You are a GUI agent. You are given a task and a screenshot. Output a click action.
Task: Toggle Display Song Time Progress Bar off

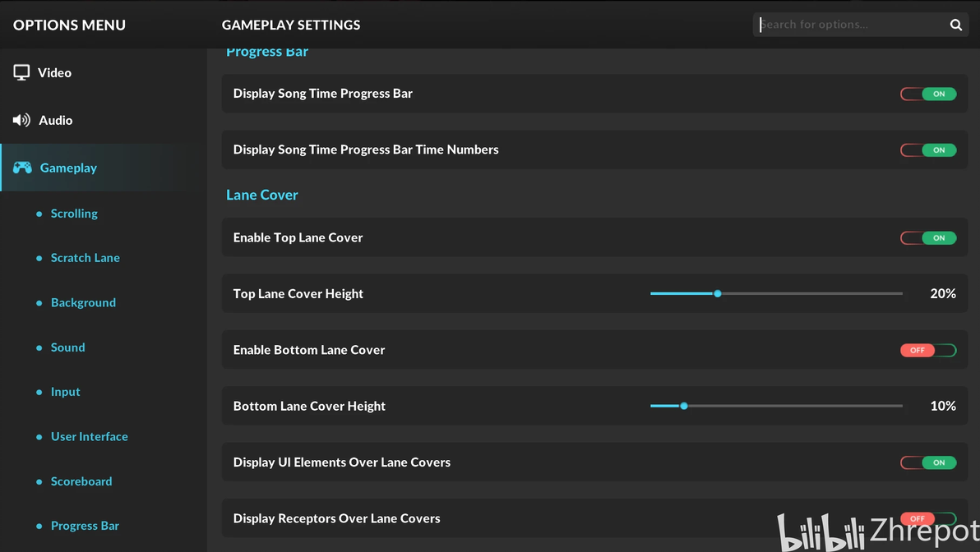click(x=928, y=94)
